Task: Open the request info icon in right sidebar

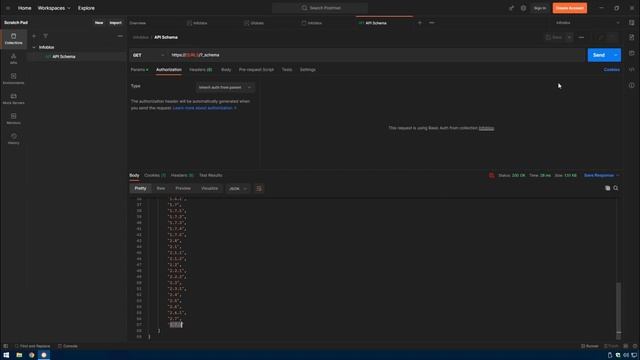Action: (x=631, y=85)
